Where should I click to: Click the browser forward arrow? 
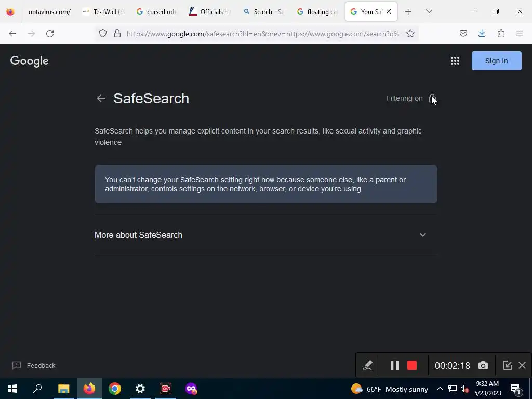[x=31, y=34]
